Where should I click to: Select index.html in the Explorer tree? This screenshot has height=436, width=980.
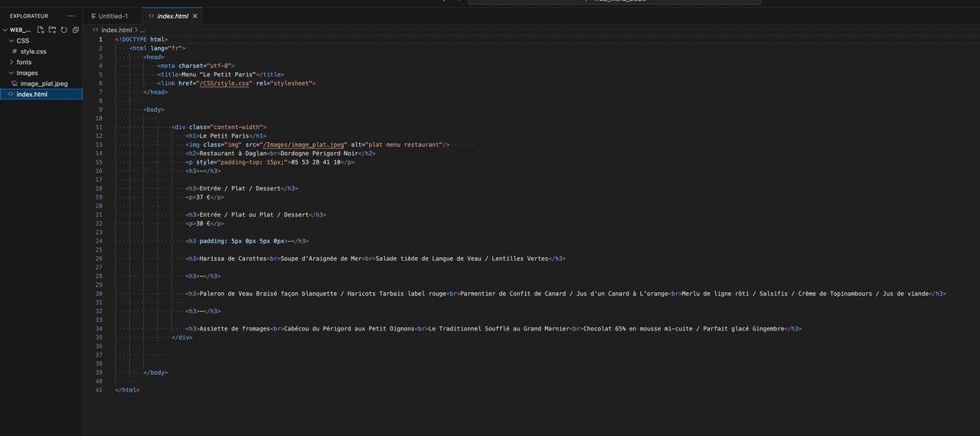click(x=31, y=94)
